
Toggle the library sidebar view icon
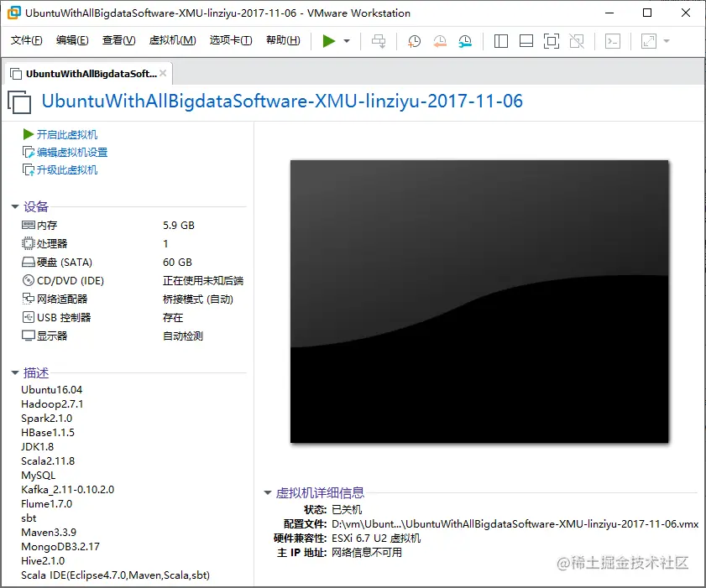pyautogui.click(x=500, y=41)
